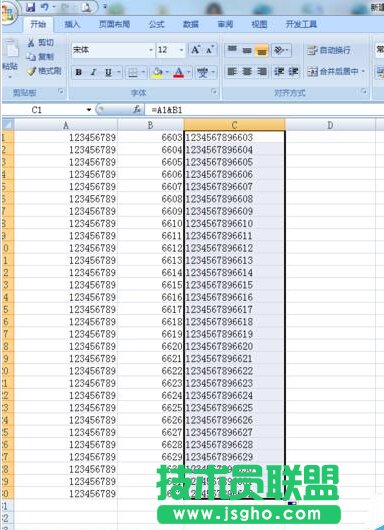Open font group dialog launcher
384x530 pixels.
tap(214, 92)
